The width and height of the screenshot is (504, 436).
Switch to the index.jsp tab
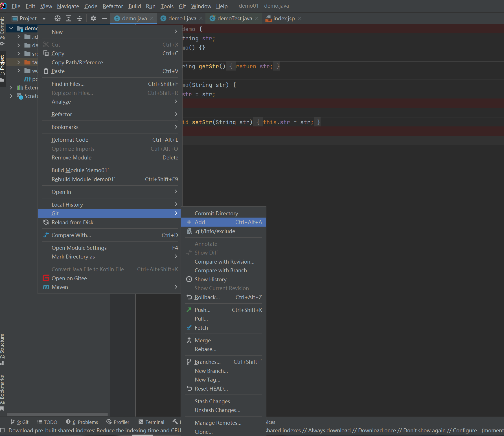(284, 18)
